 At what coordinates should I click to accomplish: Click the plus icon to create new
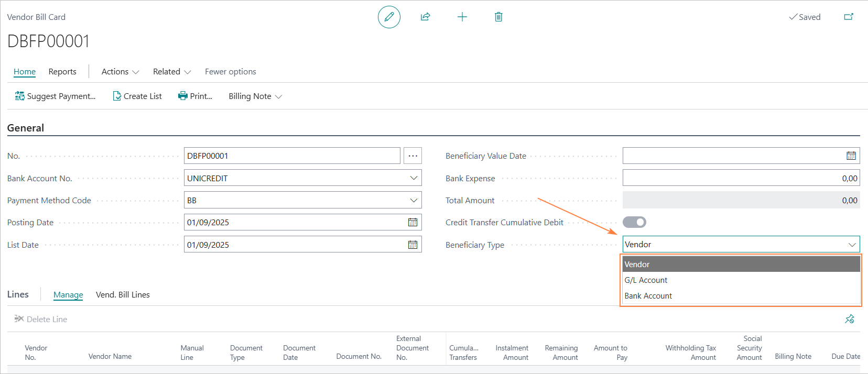point(462,17)
